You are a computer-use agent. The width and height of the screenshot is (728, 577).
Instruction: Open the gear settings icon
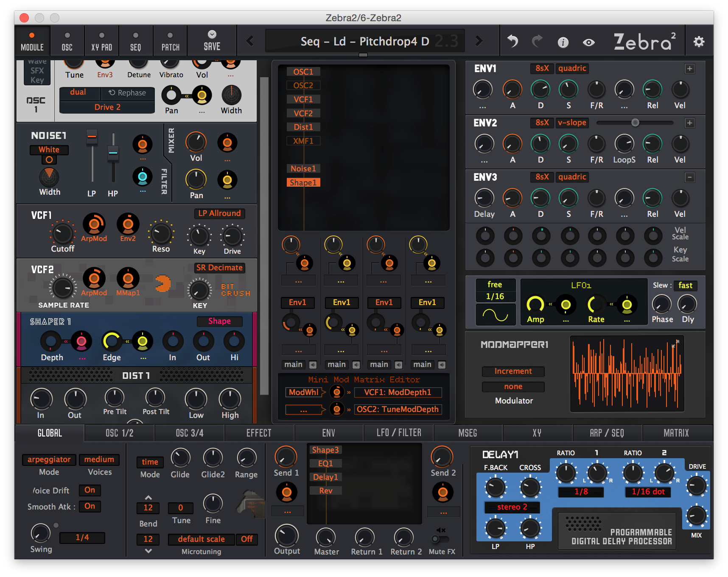[x=699, y=42]
